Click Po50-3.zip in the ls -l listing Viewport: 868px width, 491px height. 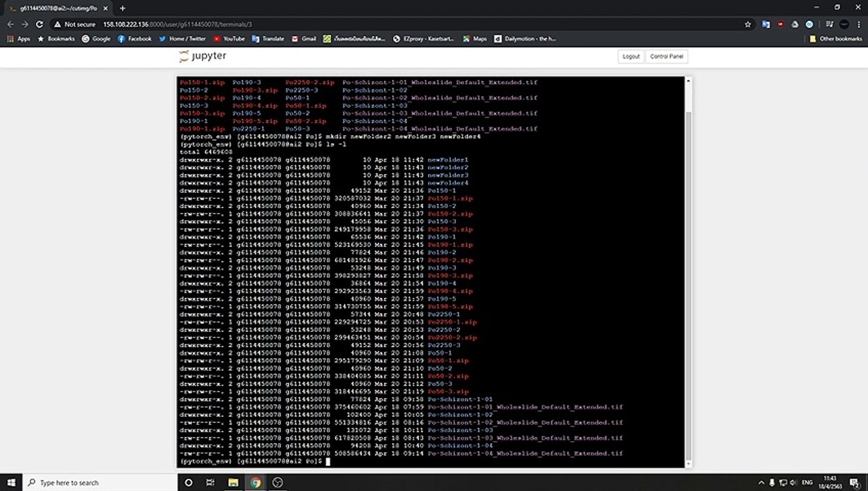pos(448,391)
